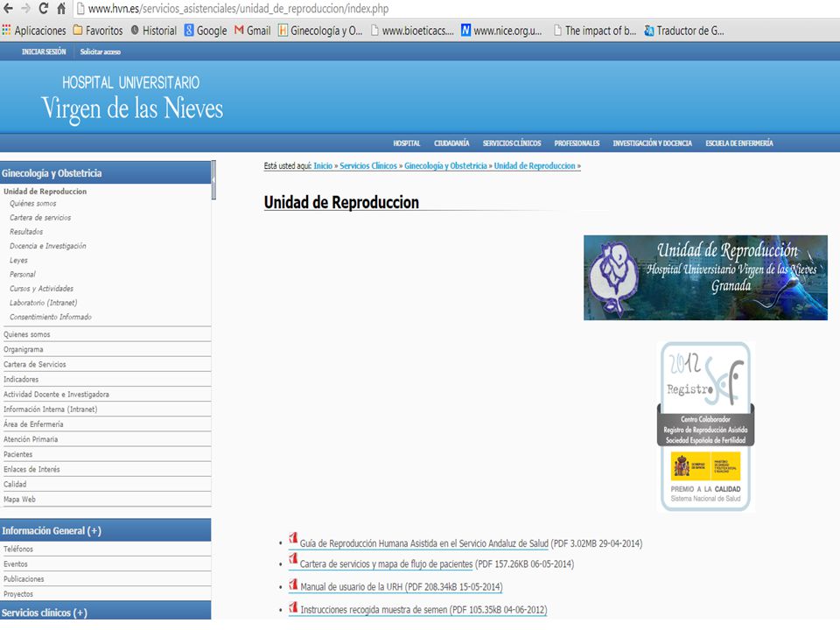The image size is (840, 630).
Task: Open Información Interna (Intranet) link
Action: click(51, 409)
